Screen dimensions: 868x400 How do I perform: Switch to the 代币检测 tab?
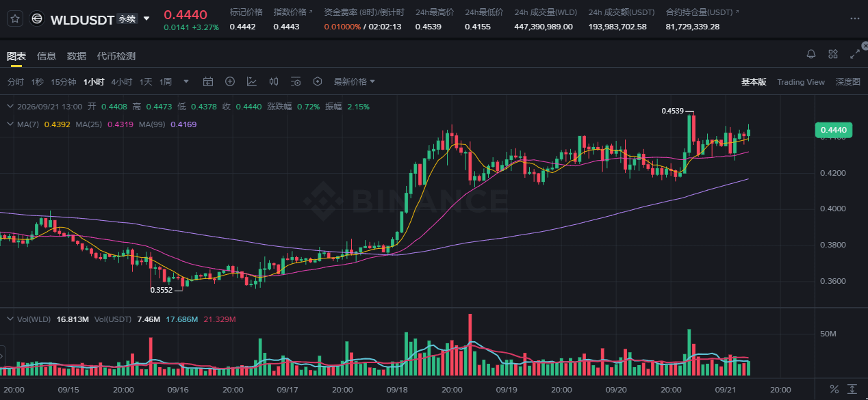click(x=116, y=56)
